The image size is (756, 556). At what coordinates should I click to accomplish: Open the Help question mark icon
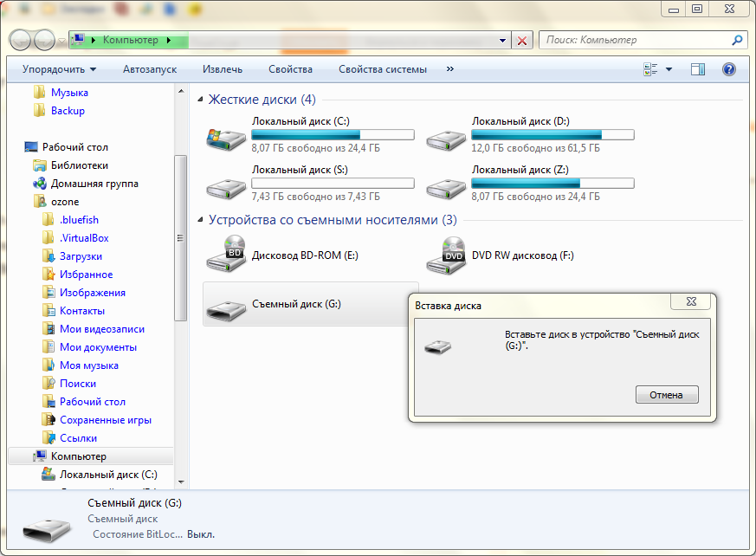point(729,69)
